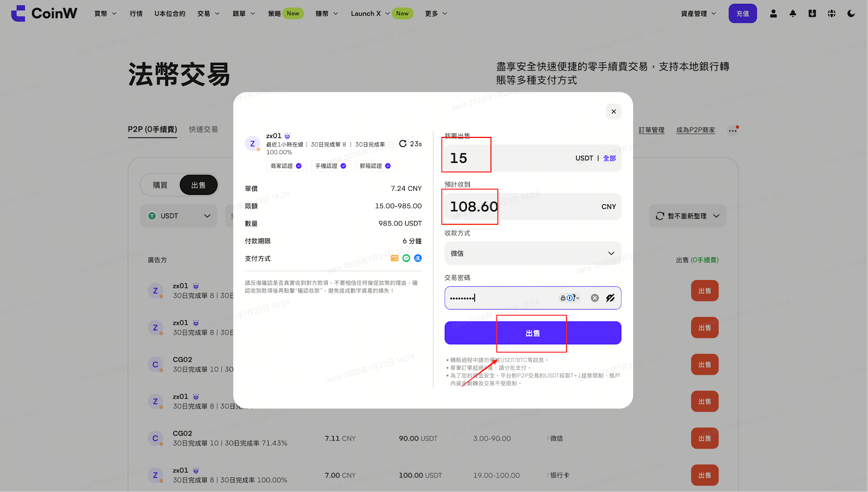Click the 全部 sell-all link
This screenshot has height=492, width=868.
pyautogui.click(x=609, y=159)
